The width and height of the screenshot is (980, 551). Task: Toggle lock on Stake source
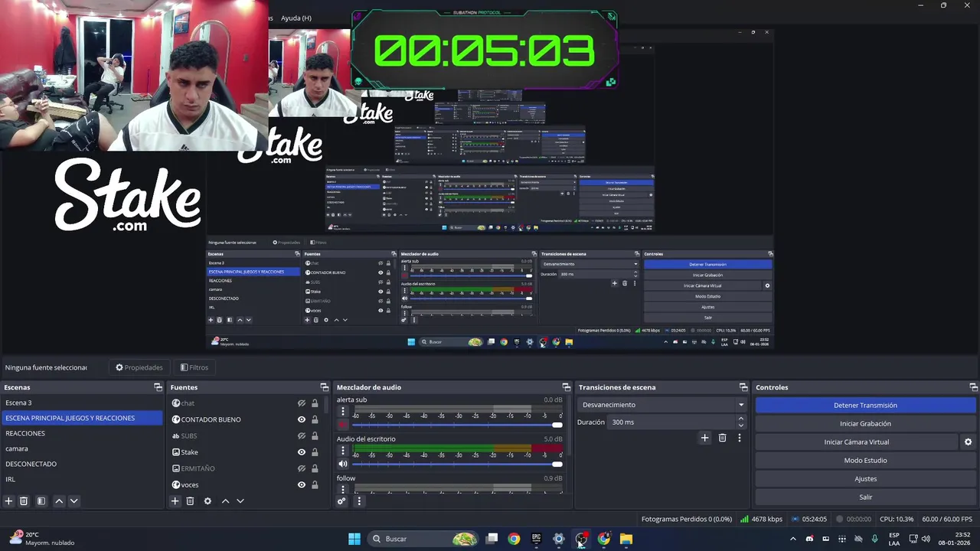click(x=315, y=452)
